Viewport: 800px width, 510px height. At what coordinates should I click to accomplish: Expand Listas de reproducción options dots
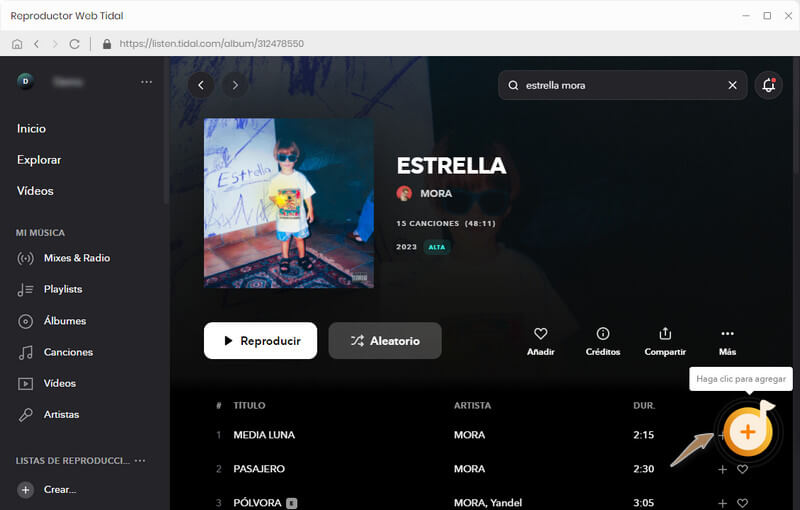click(x=140, y=461)
